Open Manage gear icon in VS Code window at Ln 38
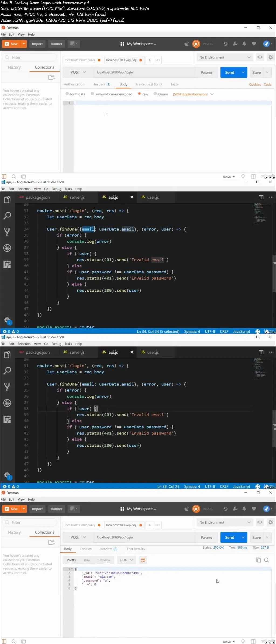This screenshot has width=276, height=644. pyautogui.click(x=7, y=476)
